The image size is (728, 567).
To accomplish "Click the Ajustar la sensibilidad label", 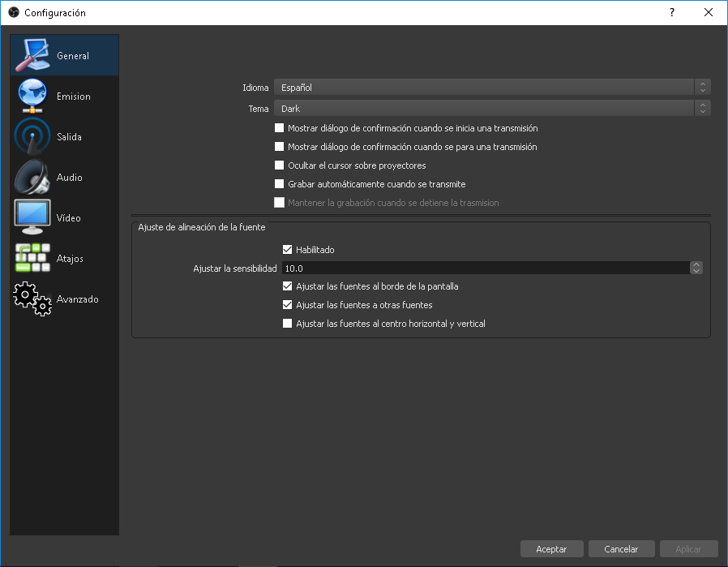I will 235,268.
